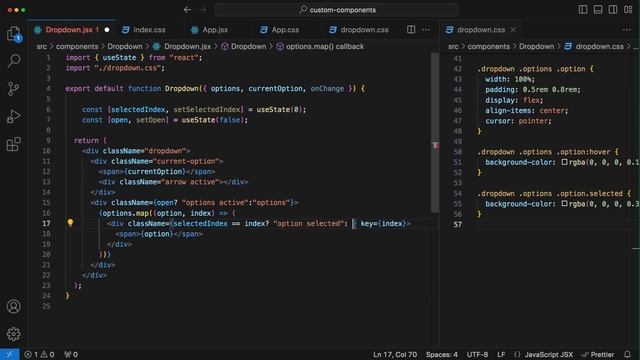
Task: Toggle the secondary side bar layout icon
Action: click(x=613, y=9)
